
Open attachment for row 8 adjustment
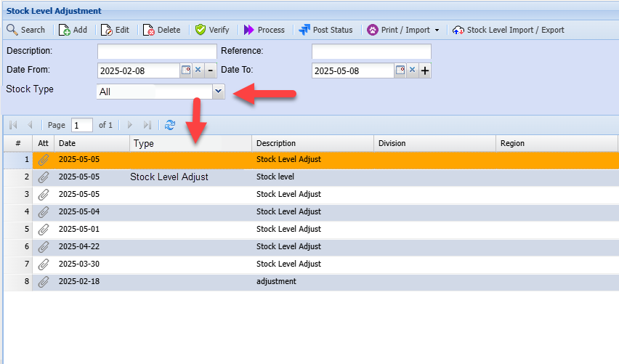coord(44,281)
